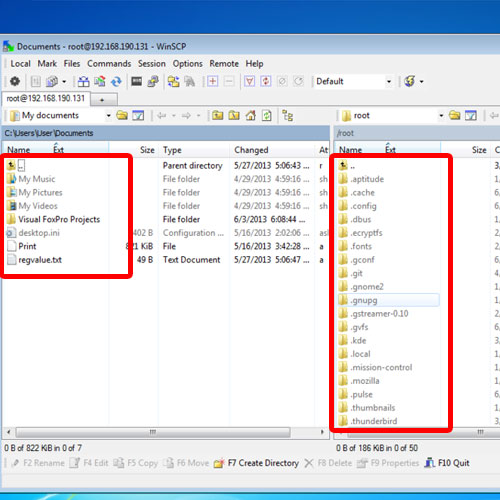
Task: Click the local Home Directory house icon
Action: [x=251, y=116]
